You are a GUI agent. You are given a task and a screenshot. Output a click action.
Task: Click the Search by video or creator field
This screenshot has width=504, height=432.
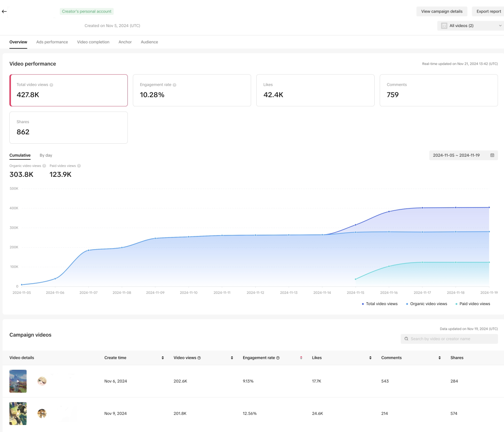[x=449, y=339]
